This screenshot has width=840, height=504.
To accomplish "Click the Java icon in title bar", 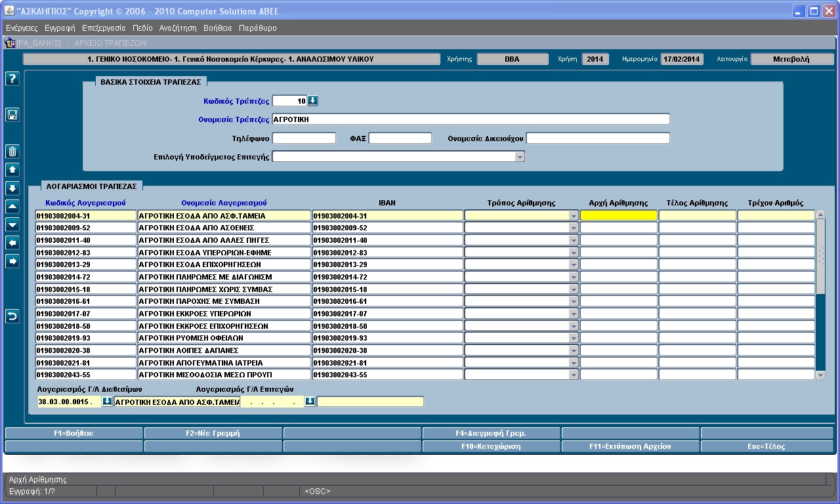I will pyautogui.click(x=9, y=11).
